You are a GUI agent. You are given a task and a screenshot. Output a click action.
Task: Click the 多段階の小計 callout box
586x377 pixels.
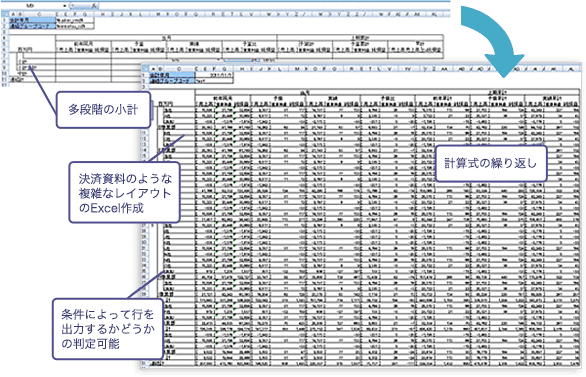tap(103, 110)
